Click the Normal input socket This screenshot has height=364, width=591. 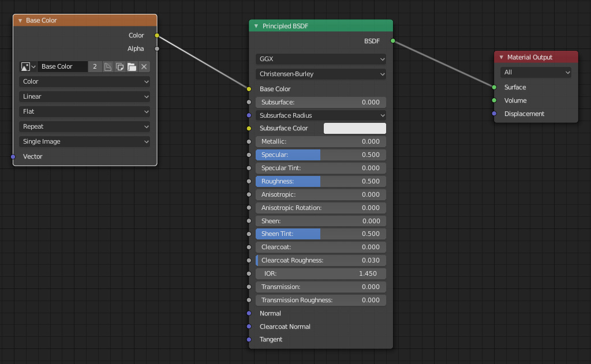(249, 313)
